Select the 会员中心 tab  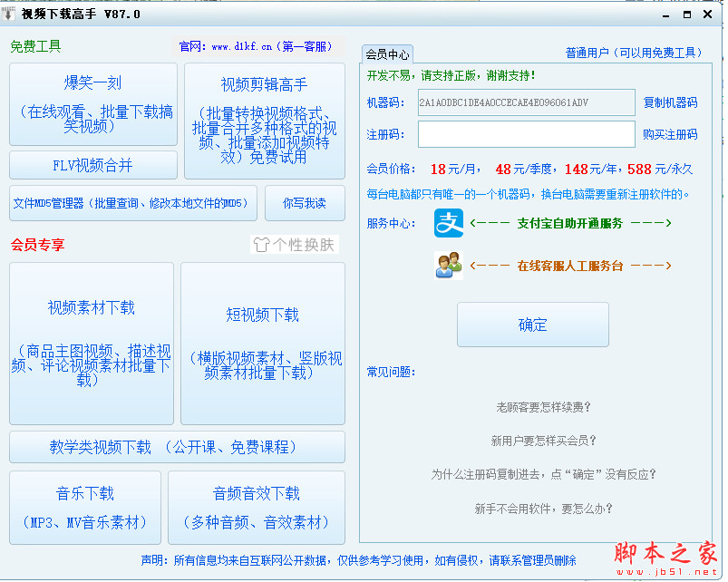[x=387, y=54]
